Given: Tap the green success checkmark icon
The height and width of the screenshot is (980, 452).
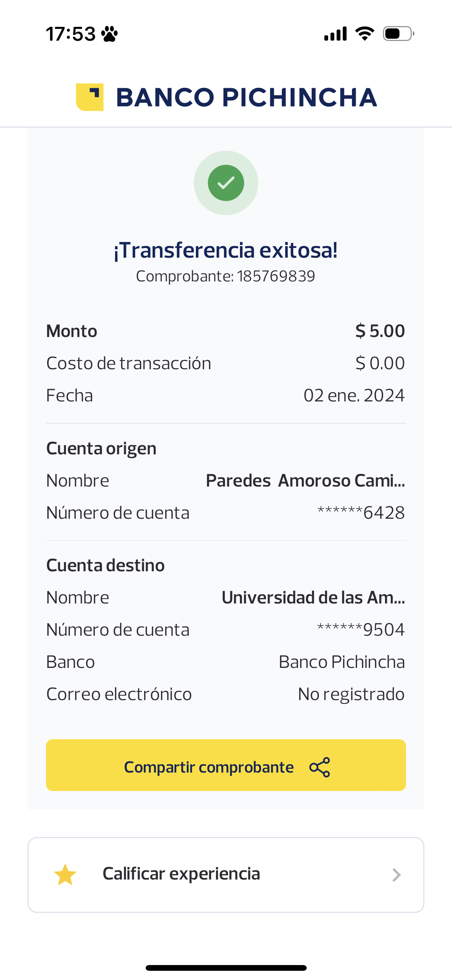Looking at the screenshot, I should click(226, 183).
